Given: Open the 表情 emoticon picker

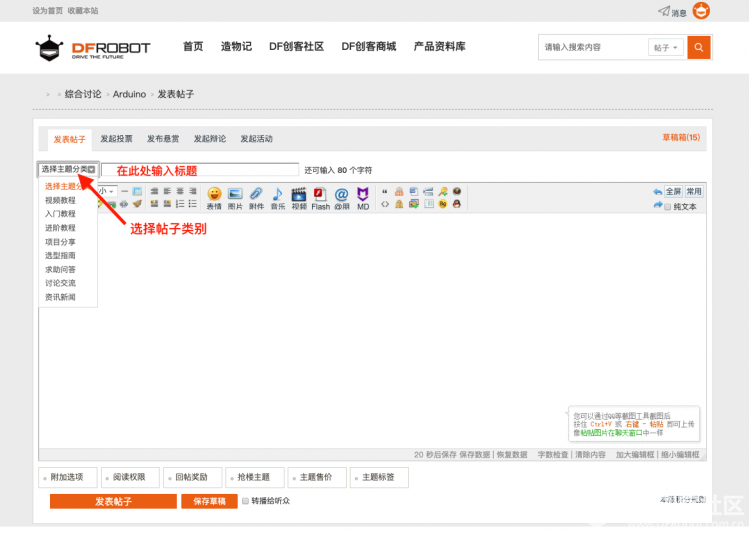Looking at the screenshot, I should point(214,198).
